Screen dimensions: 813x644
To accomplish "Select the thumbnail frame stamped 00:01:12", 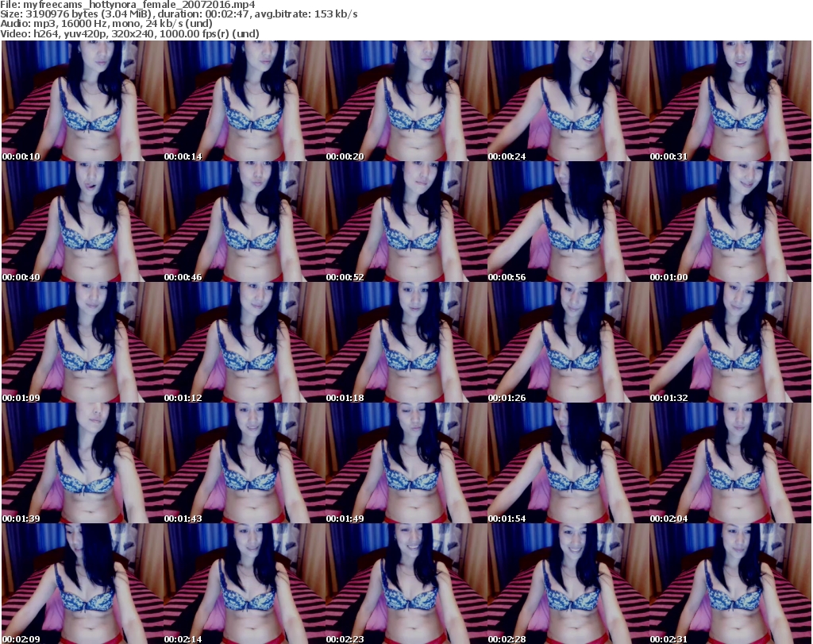I will coord(245,342).
